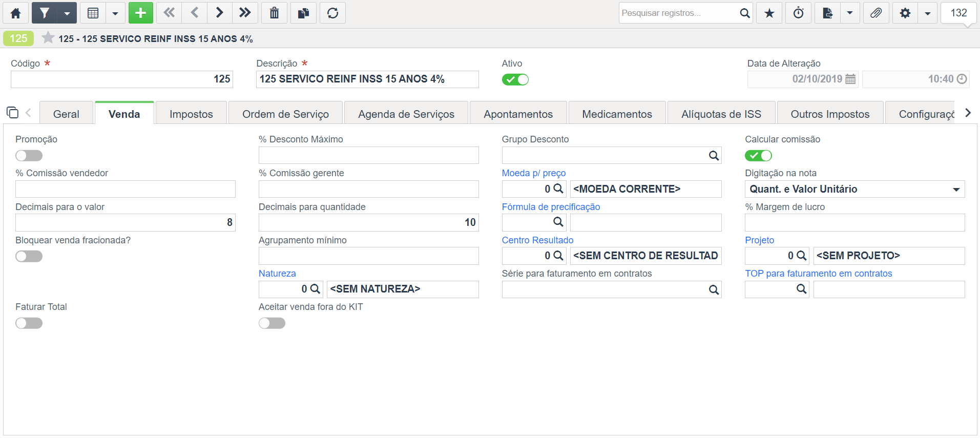This screenshot has width=980, height=438.
Task: Expand the export options dropdown
Action: (x=850, y=13)
